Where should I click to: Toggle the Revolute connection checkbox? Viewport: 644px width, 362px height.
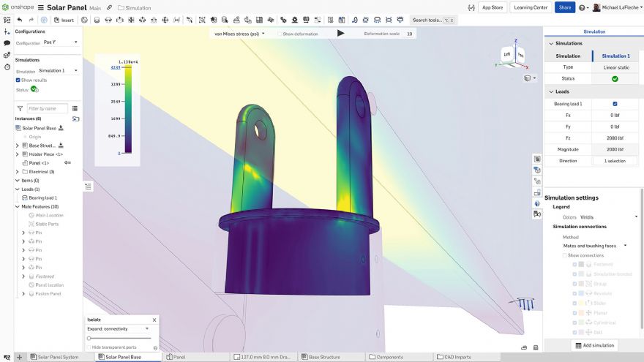click(574, 293)
